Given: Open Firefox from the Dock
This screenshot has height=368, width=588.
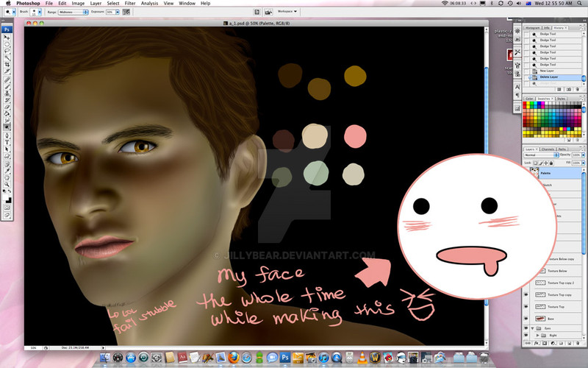Looking at the screenshot, I should [233, 358].
